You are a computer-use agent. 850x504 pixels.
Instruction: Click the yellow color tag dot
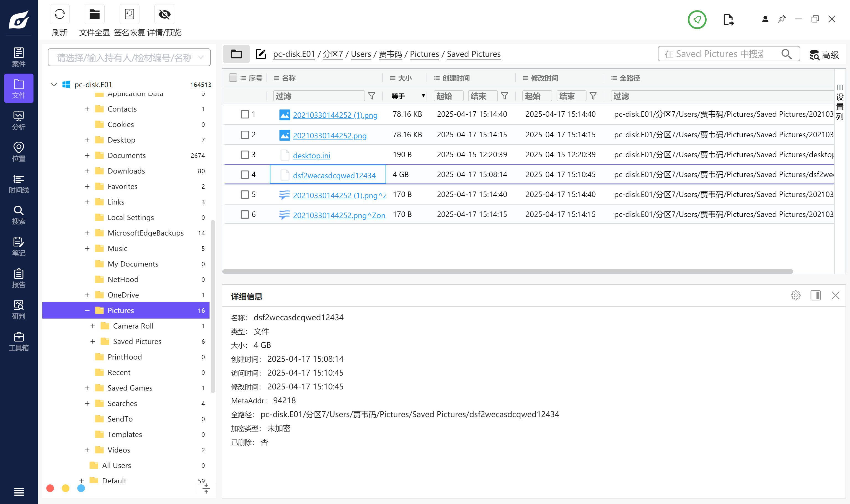[66, 488]
